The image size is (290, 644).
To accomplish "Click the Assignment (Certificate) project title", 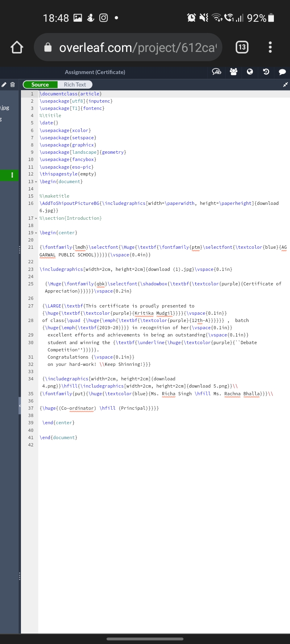I will click(x=95, y=72).
